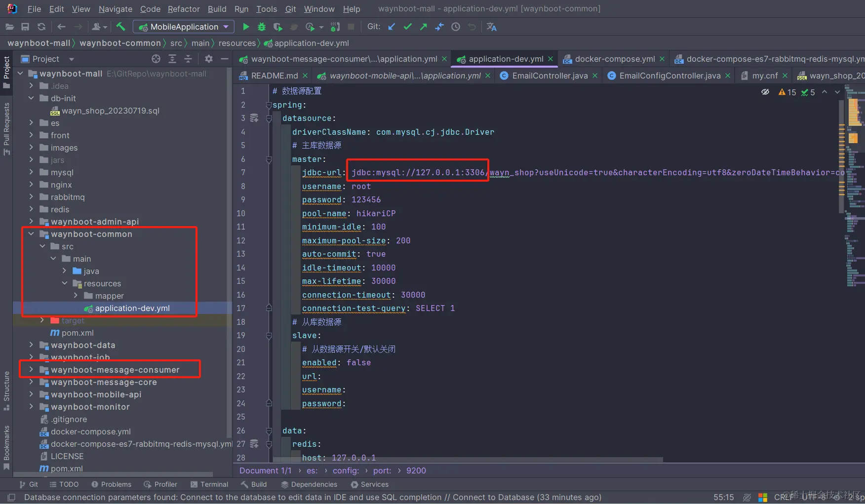
Task: Open the Services tool window
Action: [369, 484]
